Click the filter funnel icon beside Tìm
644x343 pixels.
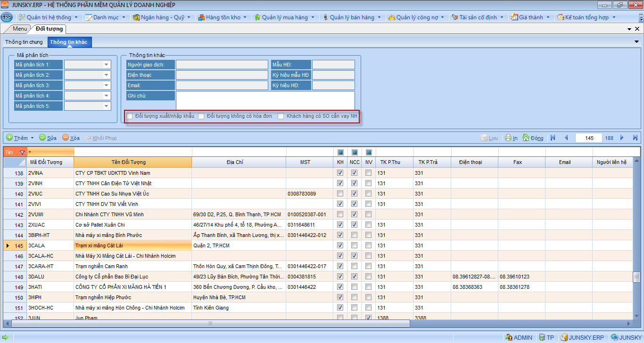[22, 152]
